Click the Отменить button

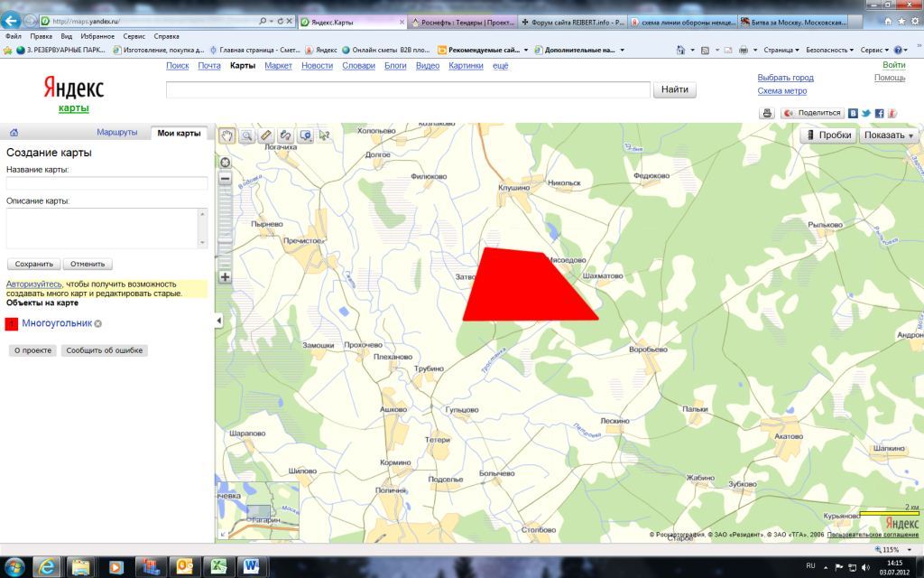88,265
